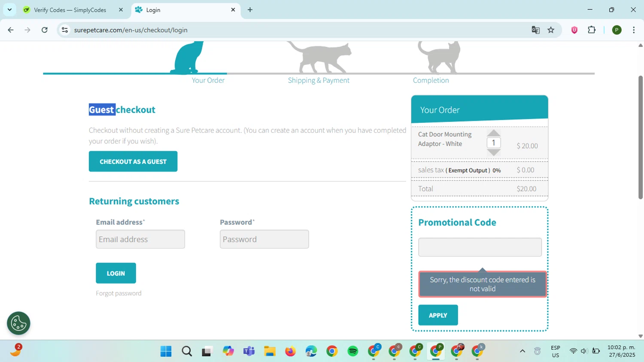This screenshot has width=644, height=362.
Task: Open the Extensions puzzle menu
Action: [592, 30]
